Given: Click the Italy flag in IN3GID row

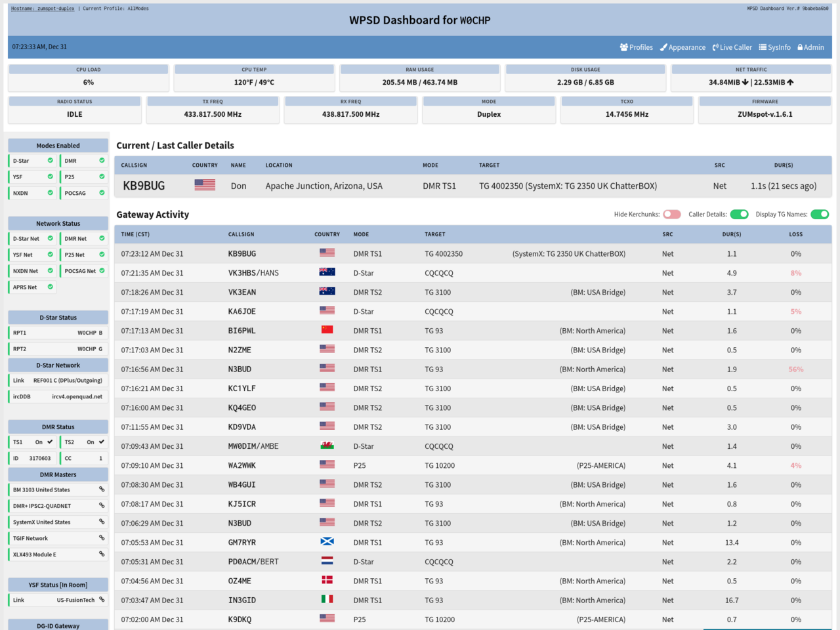Looking at the screenshot, I should coord(327,599).
